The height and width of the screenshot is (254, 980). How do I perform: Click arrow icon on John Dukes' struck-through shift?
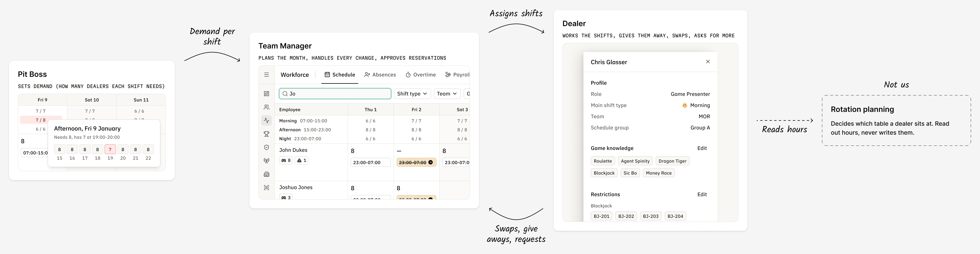tap(431, 162)
